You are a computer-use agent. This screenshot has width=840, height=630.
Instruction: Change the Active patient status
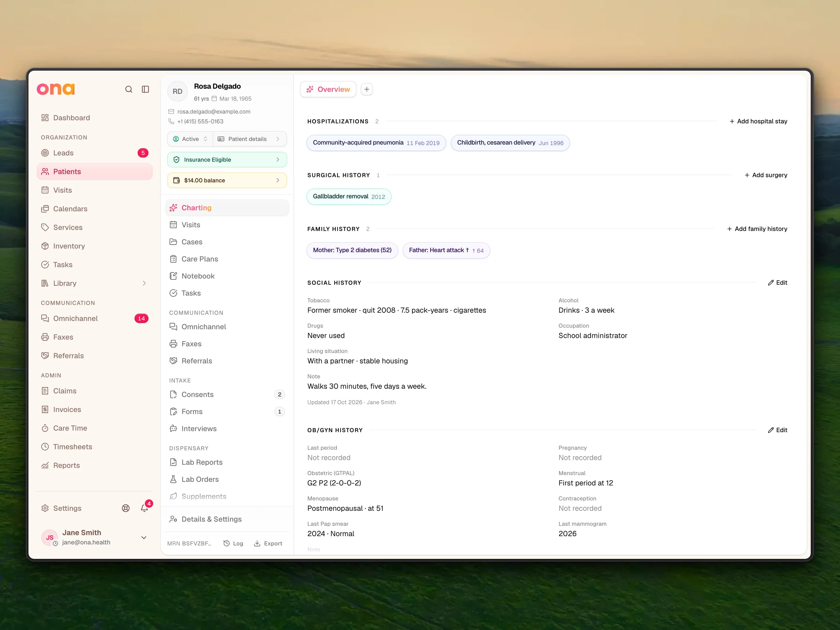pyautogui.click(x=190, y=139)
